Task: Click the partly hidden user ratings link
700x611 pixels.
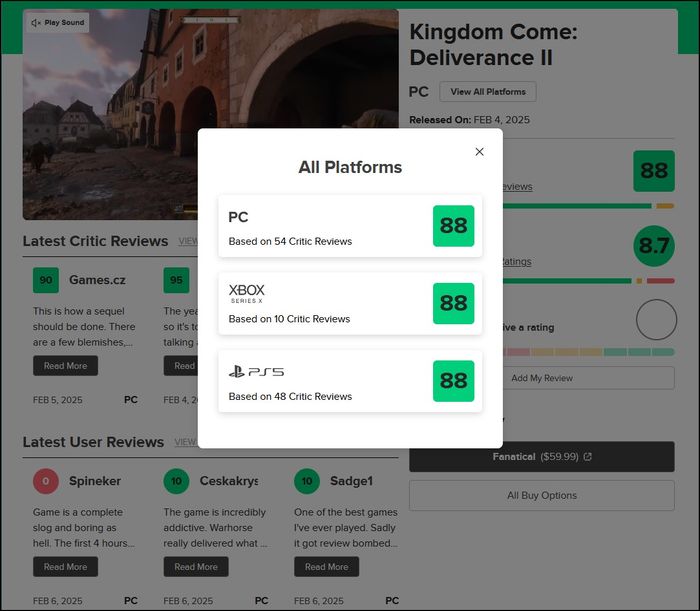Action: (517, 262)
